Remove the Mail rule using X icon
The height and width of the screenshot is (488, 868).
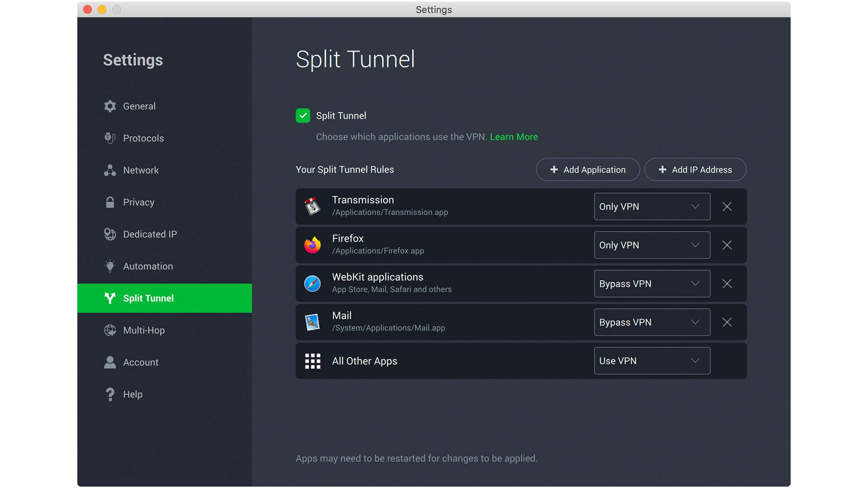pos(727,322)
